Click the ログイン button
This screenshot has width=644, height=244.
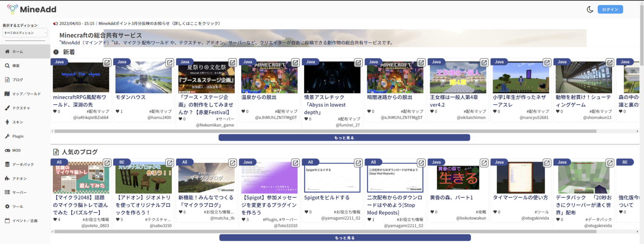tap(610, 9)
